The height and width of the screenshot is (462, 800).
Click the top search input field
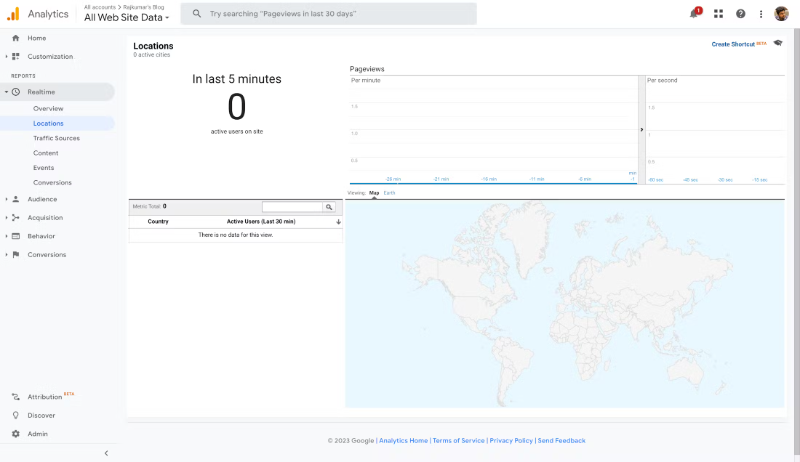tap(330, 14)
